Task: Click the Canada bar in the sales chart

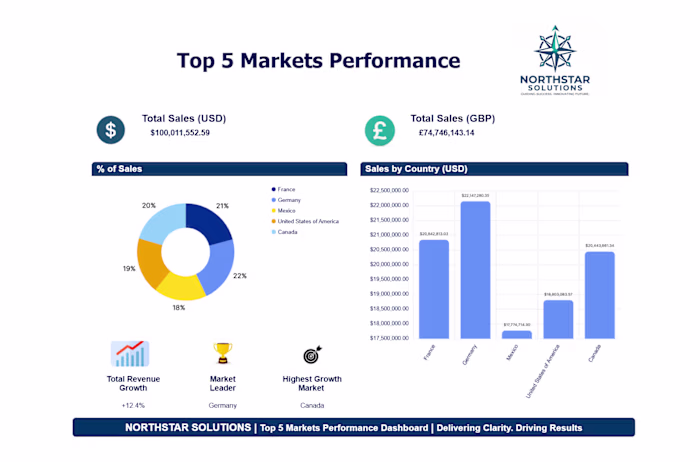Action: (600, 295)
